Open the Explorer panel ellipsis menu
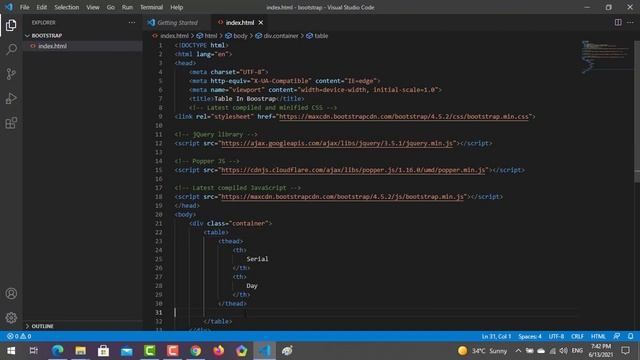This screenshot has height=360, width=640. coord(131,23)
